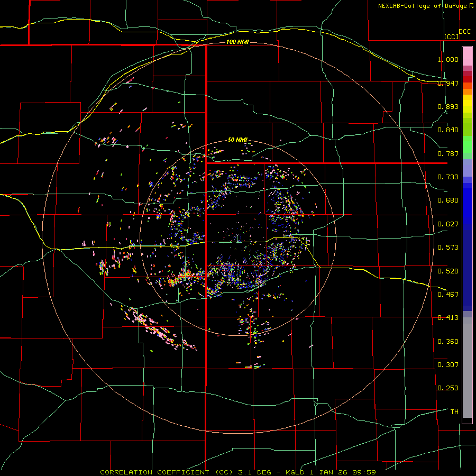Click the 0.840 scale value
The image size is (476, 476).
pyautogui.click(x=448, y=130)
